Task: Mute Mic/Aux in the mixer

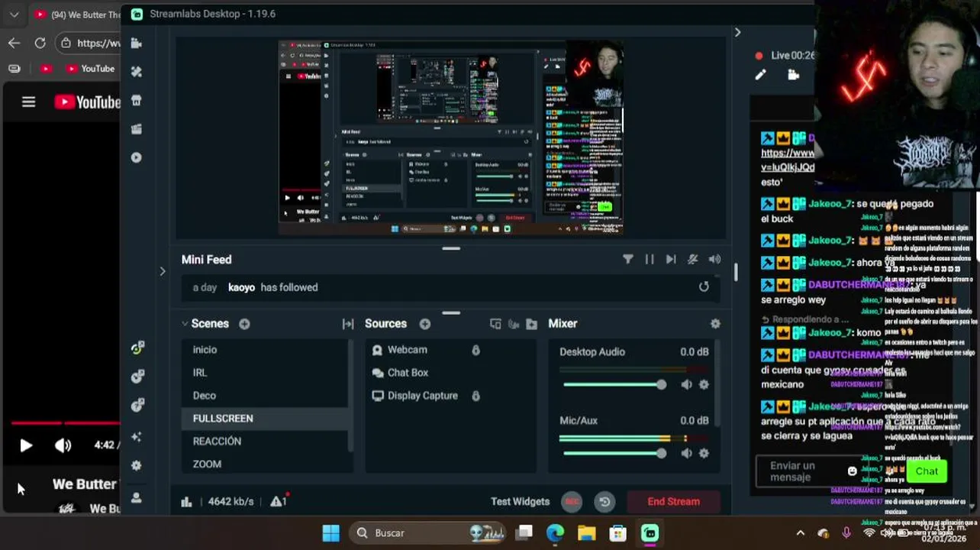Action: [686, 453]
